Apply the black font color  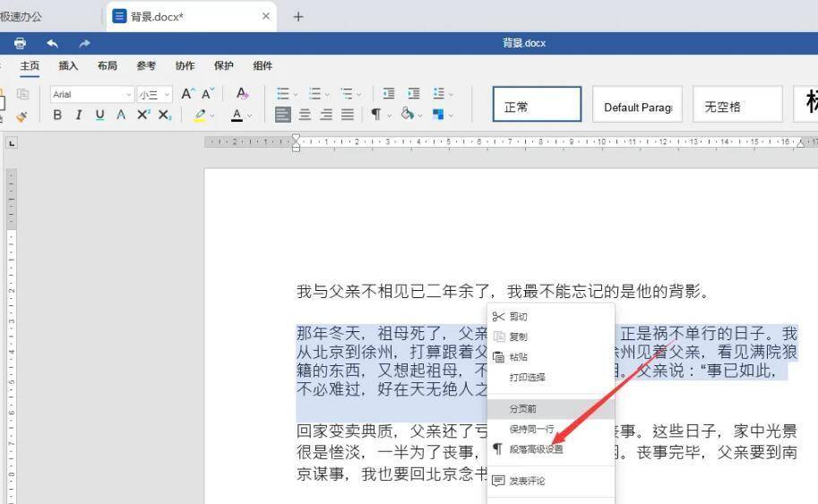[237, 115]
